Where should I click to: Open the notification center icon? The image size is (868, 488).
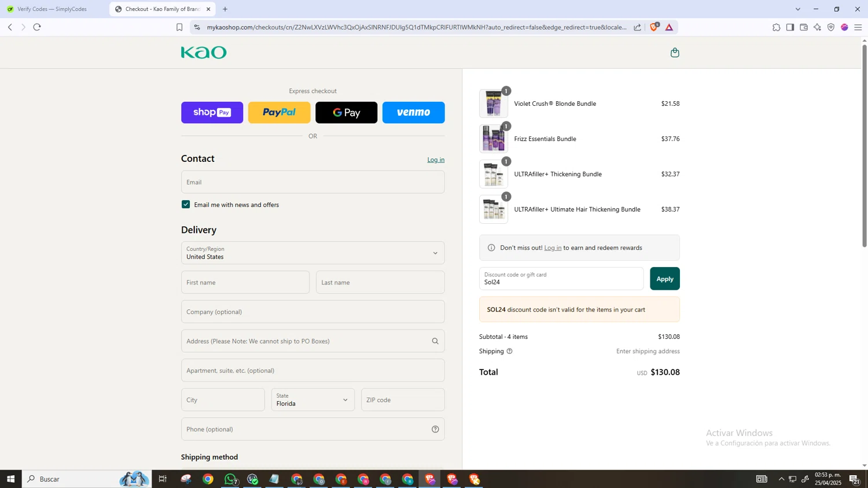(854, 479)
